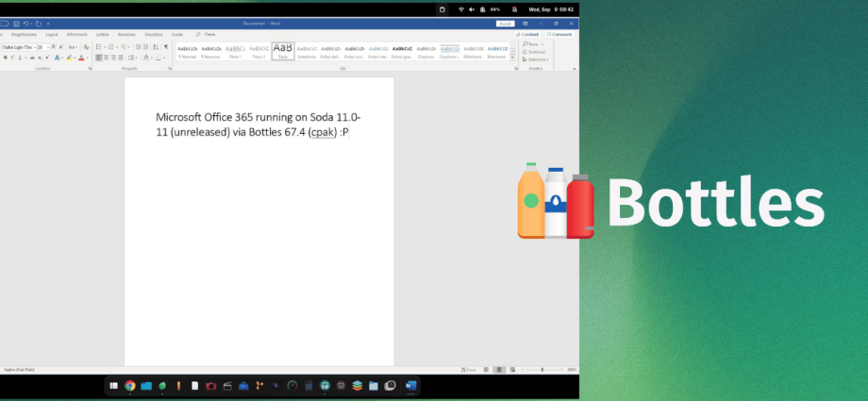Apply the Citazione style
Screen dimensions: 868x401
(426, 52)
